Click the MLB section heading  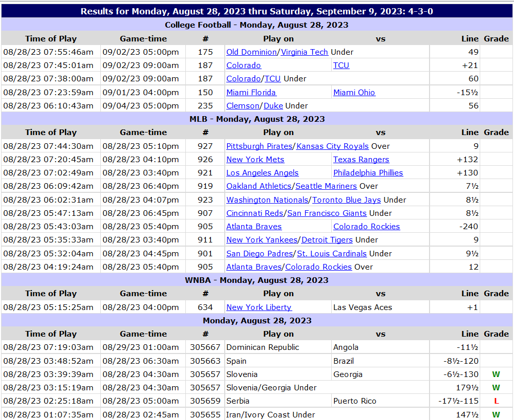(x=256, y=119)
